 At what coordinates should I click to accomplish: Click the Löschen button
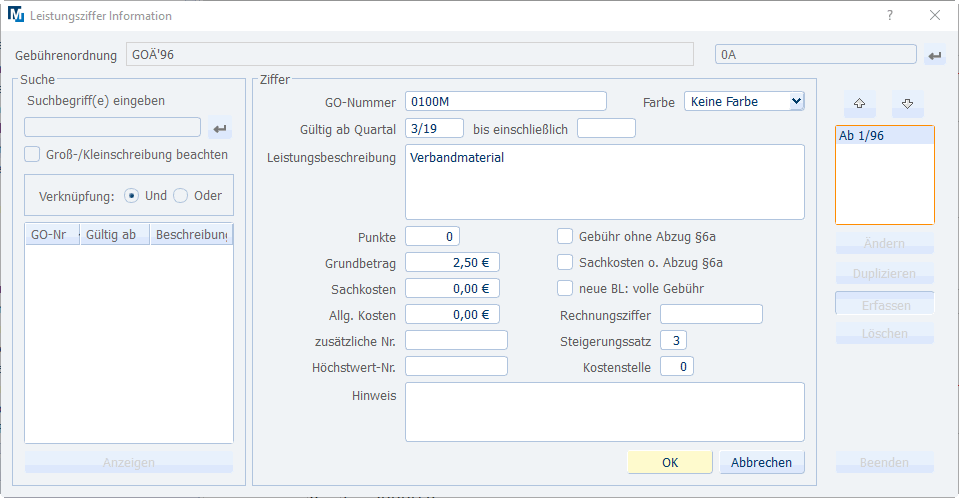pyautogui.click(x=884, y=333)
